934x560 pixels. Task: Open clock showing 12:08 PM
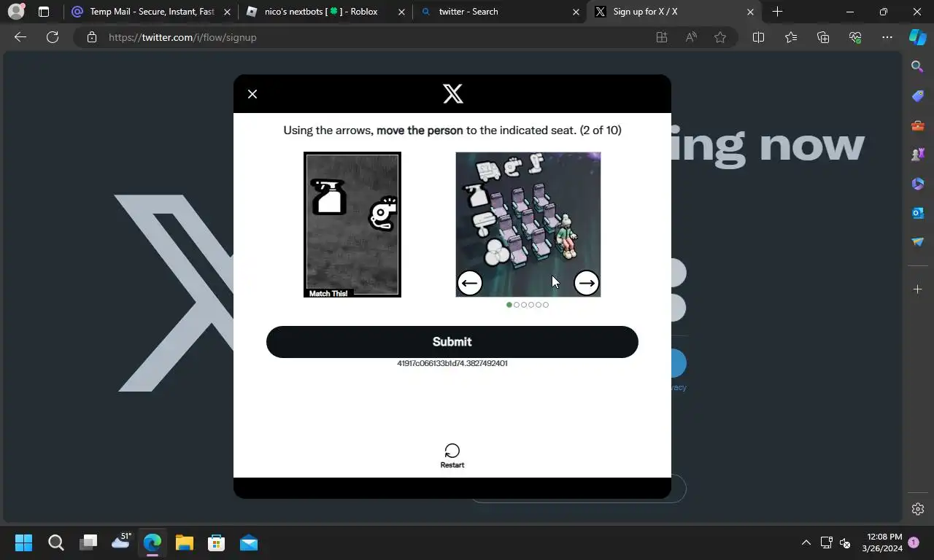click(x=881, y=542)
